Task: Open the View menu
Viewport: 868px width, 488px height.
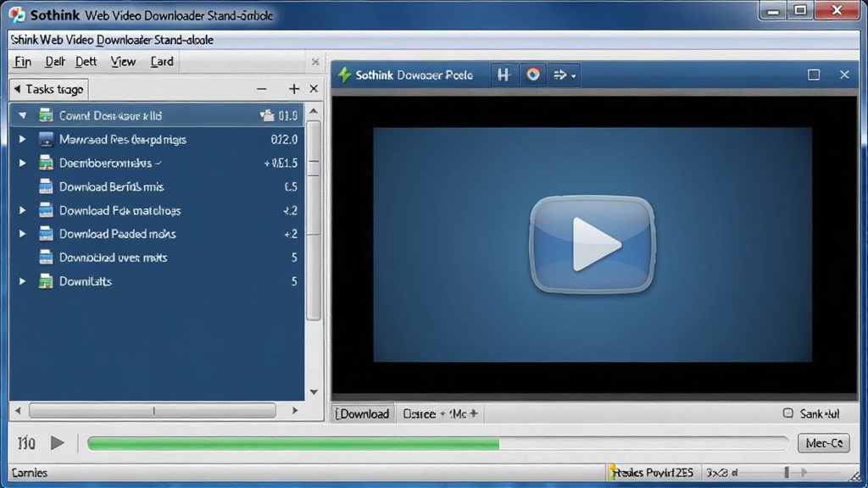Action: coord(123,61)
